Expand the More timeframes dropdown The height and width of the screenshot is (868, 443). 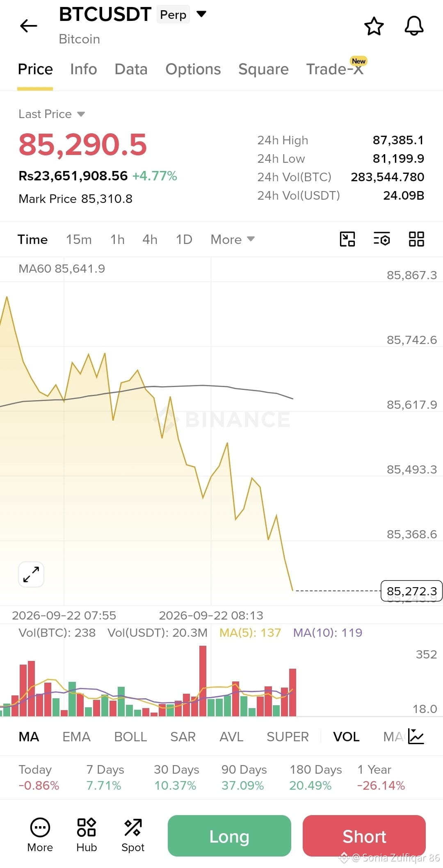coord(233,239)
